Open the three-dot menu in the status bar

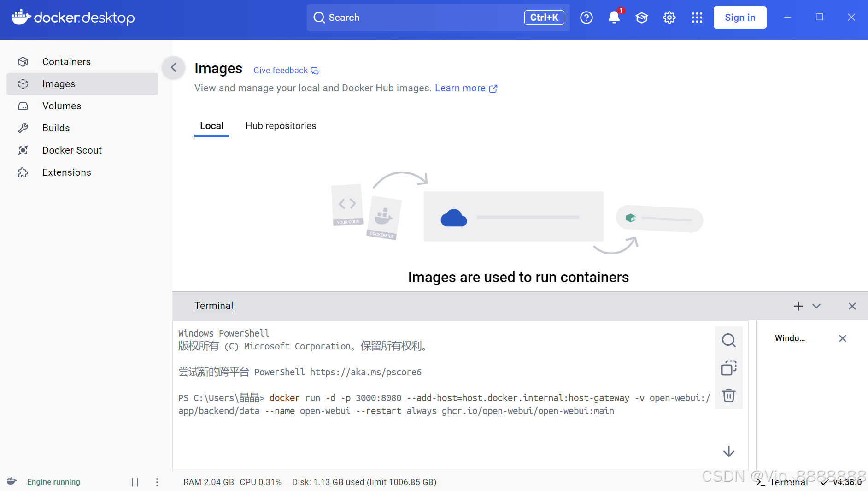pos(157,482)
